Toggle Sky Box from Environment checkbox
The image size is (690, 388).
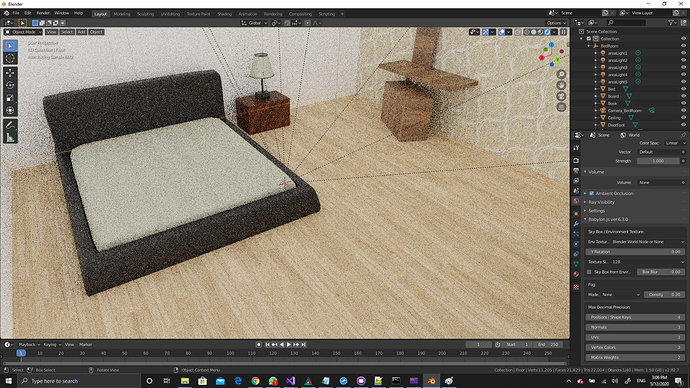pos(589,272)
